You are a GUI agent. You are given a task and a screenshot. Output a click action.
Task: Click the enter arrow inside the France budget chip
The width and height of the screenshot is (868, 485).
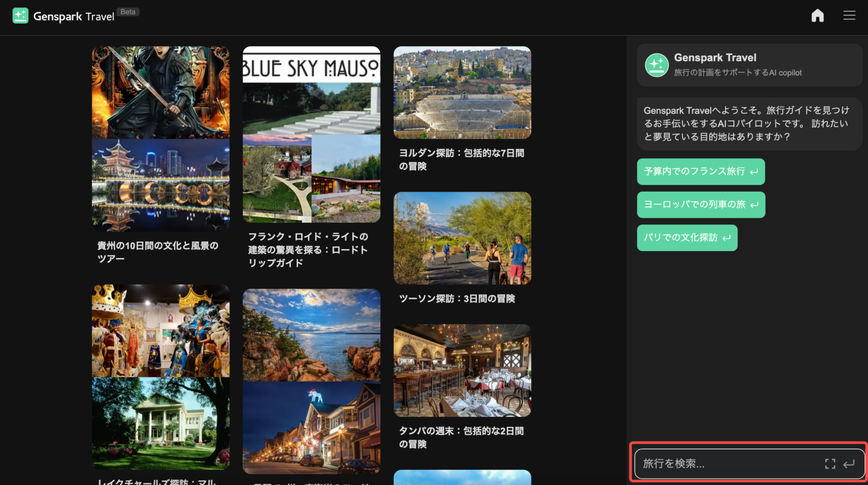(x=755, y=172)
